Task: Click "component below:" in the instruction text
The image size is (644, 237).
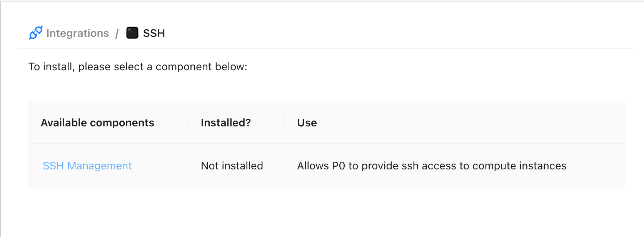Action: point(201,67)
